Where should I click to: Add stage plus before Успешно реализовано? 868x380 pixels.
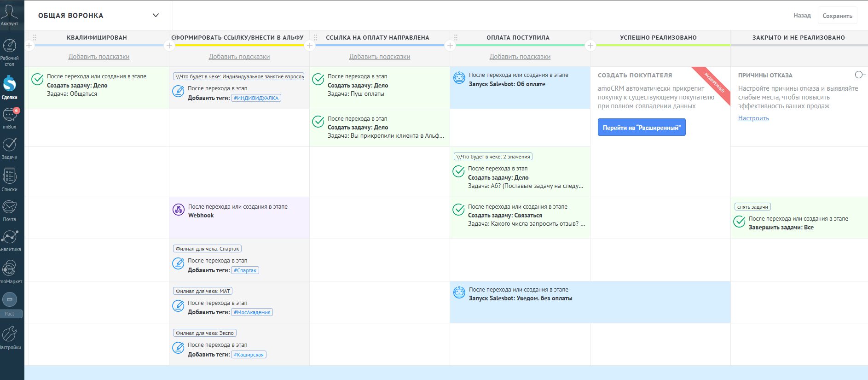[x=590, y=46]
